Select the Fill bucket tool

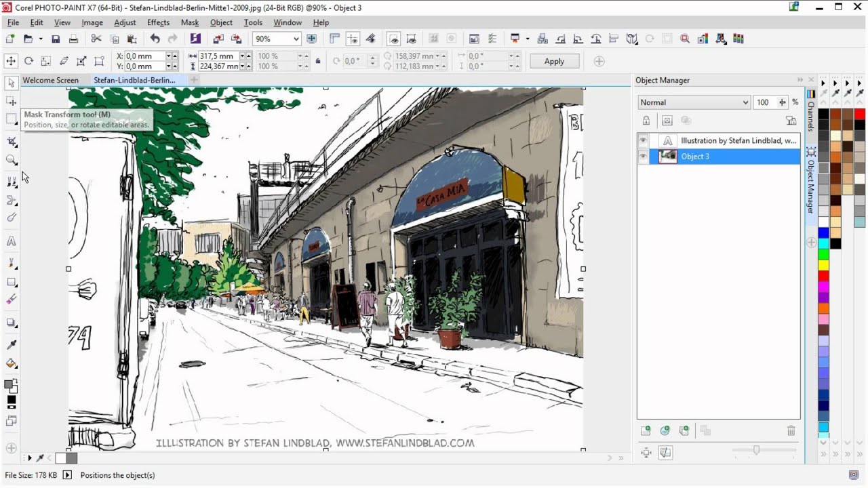click(12, 363)
